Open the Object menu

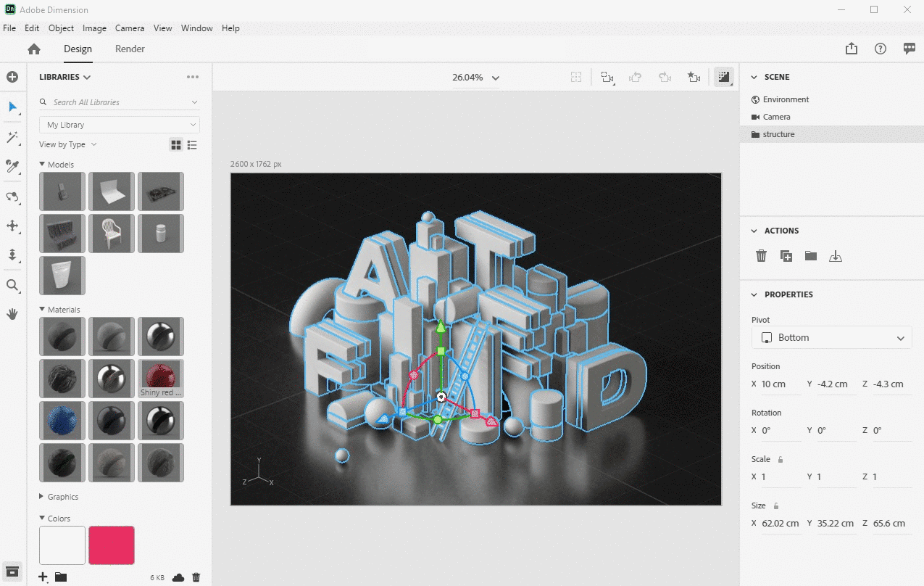pos(62,28)
